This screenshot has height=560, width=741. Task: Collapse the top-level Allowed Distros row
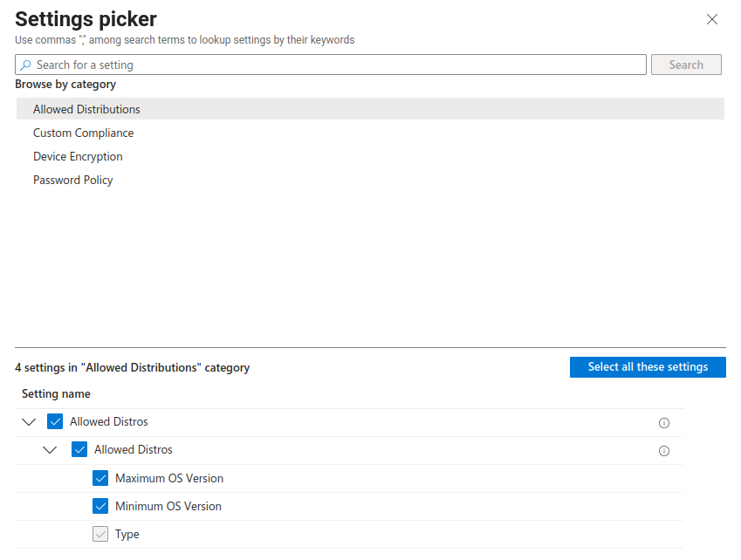pyautogui.click(x=29, y=422)
